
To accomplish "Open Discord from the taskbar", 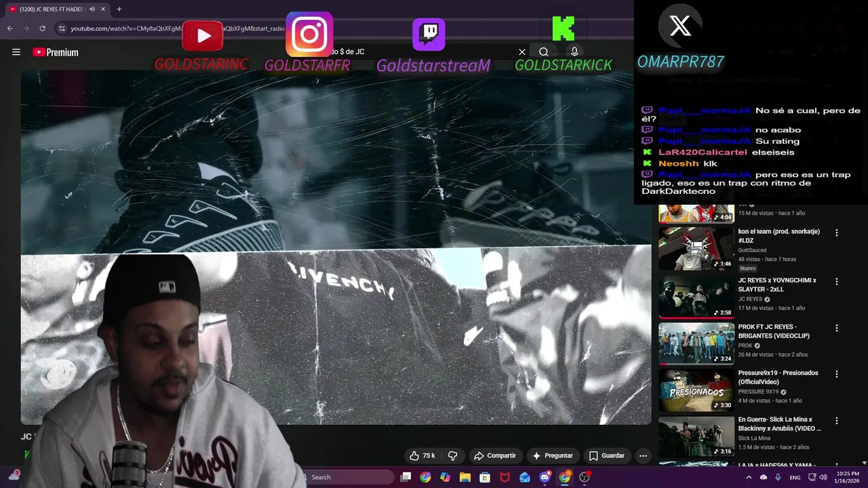I will (545, 477).
